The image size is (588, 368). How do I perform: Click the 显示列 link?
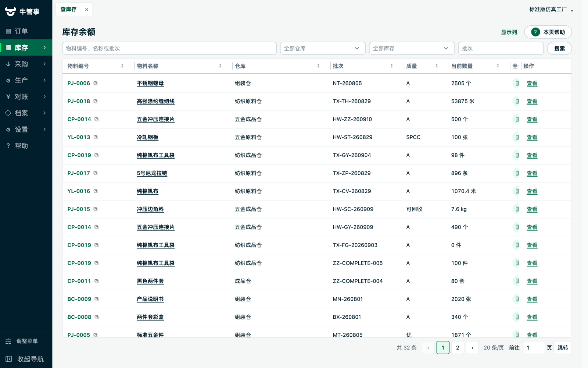[509, 32]
